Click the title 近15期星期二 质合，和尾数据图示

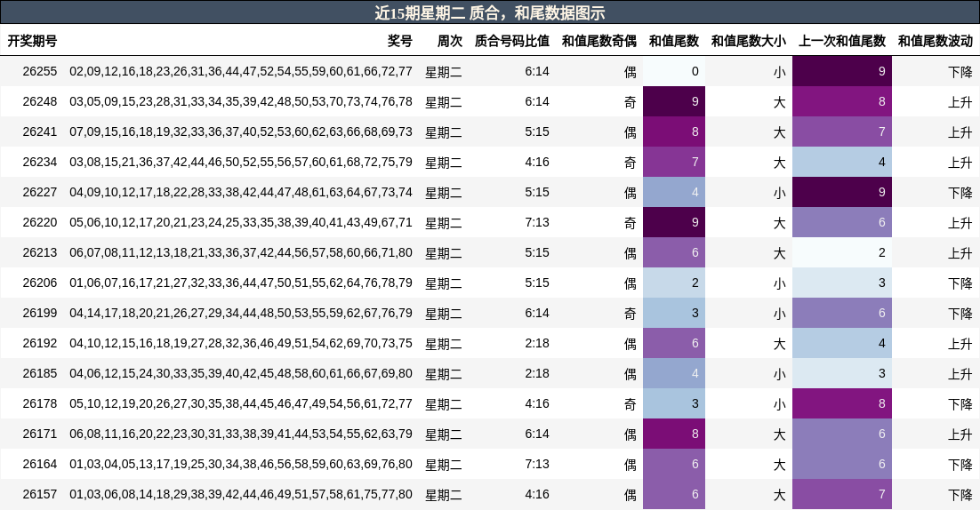(490, 13)
